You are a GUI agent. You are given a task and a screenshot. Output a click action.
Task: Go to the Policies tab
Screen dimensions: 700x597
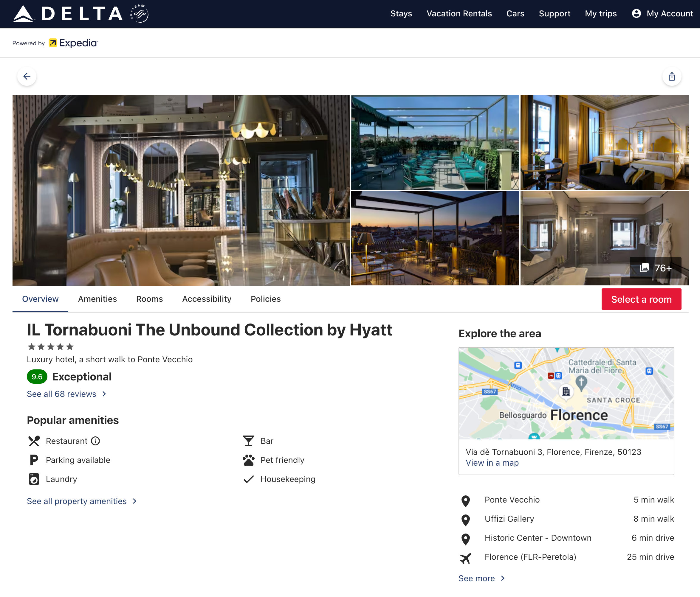coord(266,299)
